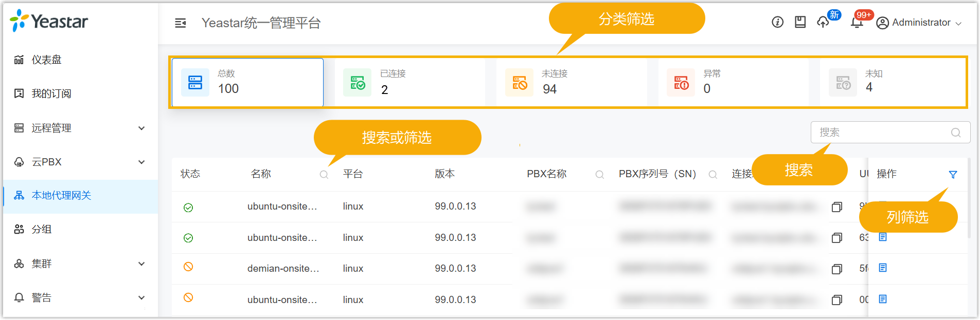
Task: Click the cloud upgrade icon marked 新
Action: tap(823, 22)
